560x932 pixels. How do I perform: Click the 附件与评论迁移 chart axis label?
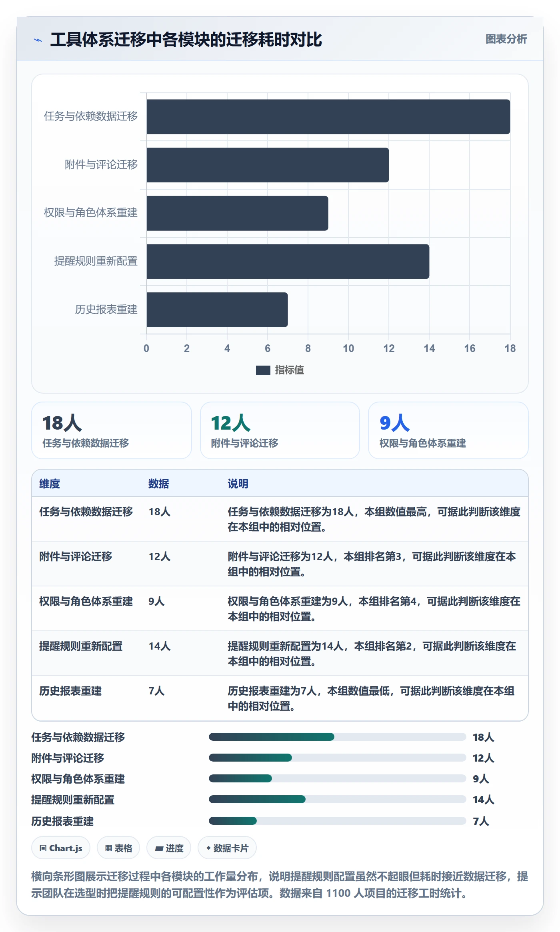101,164
